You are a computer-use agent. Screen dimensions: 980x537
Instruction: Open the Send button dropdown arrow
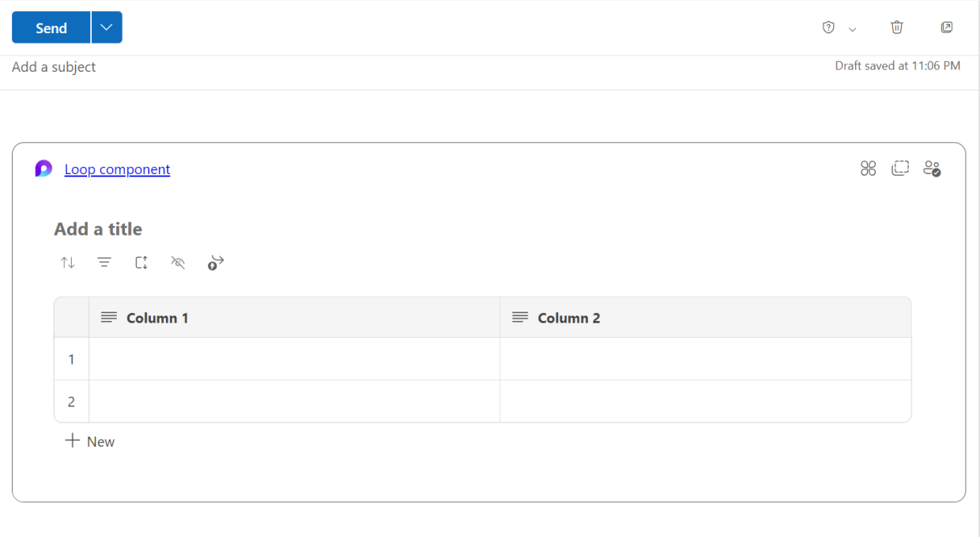[x=106, y=27]
